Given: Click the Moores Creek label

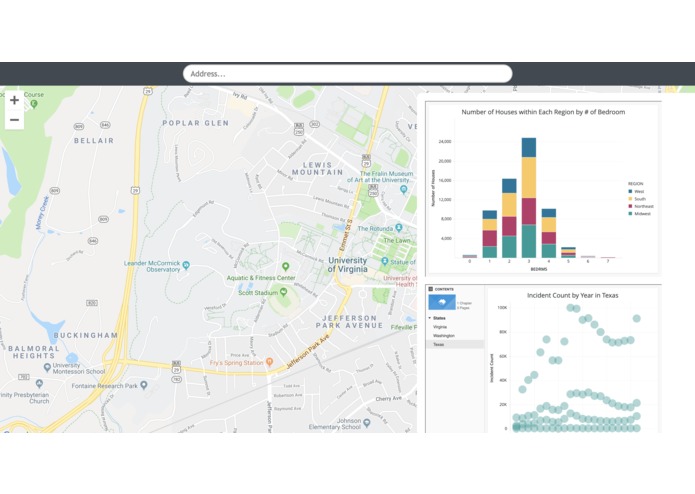Looking at the screenshot, I should pyautogui.click(x=42, y=213).
